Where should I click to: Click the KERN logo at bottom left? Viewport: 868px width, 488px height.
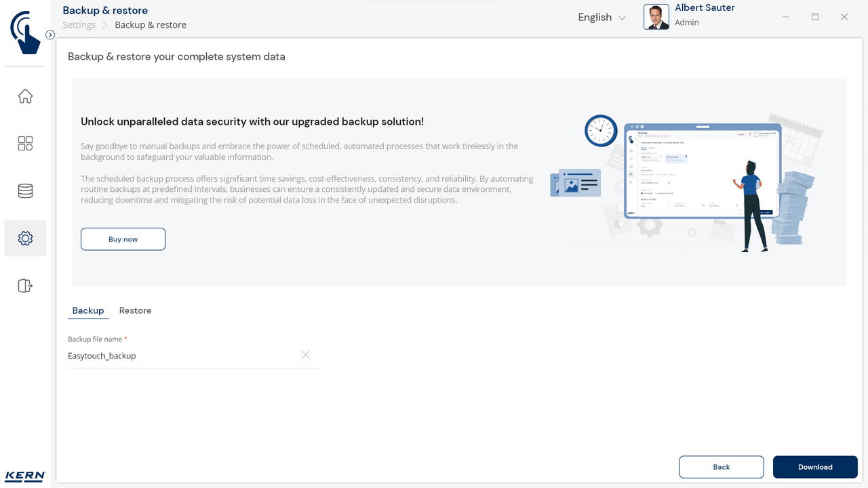click(x=25, y=476)
